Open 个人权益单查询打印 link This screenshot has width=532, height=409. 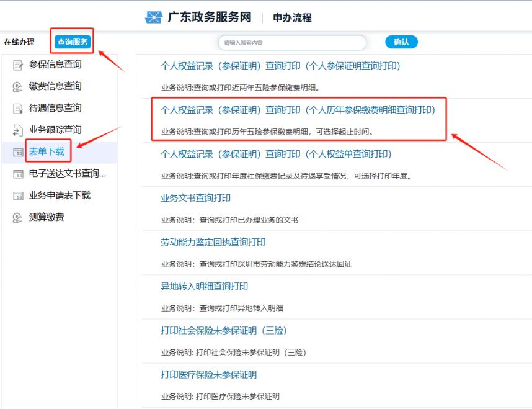tap(276, 154)
